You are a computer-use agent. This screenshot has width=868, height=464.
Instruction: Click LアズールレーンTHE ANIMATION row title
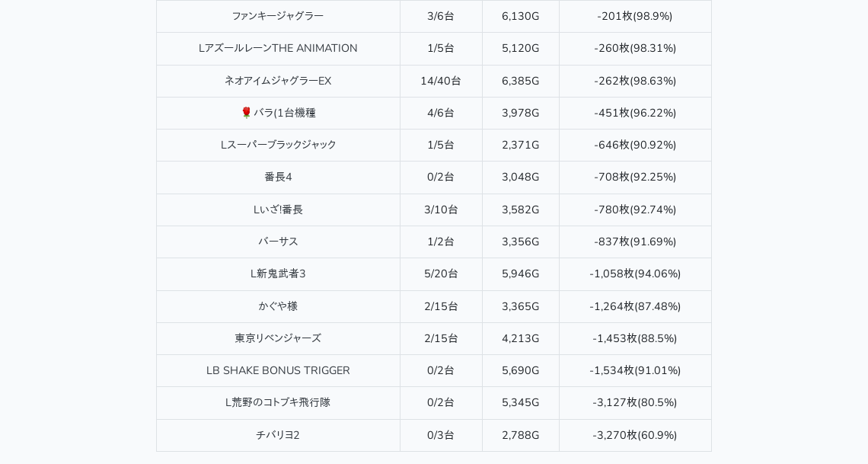tap(278, 48)
